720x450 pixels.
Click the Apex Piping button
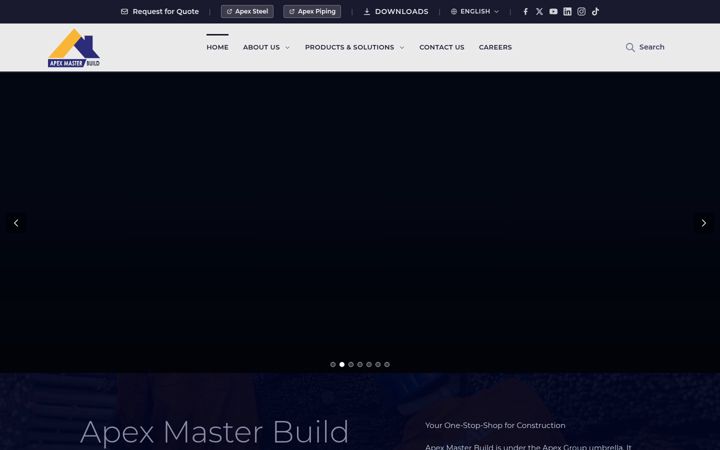tap(312, 11)
